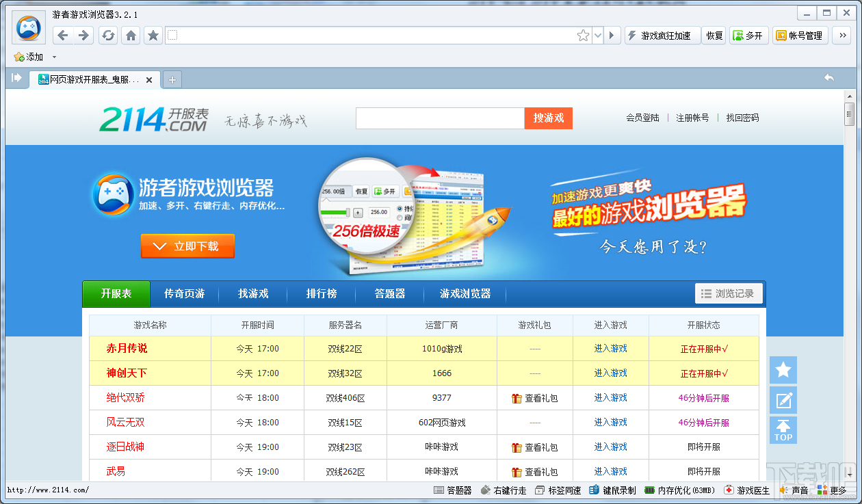Expand the toolbar overflow chevron
Image resolution: width=862 pixels, height=504 pixels.
point(841,36)
